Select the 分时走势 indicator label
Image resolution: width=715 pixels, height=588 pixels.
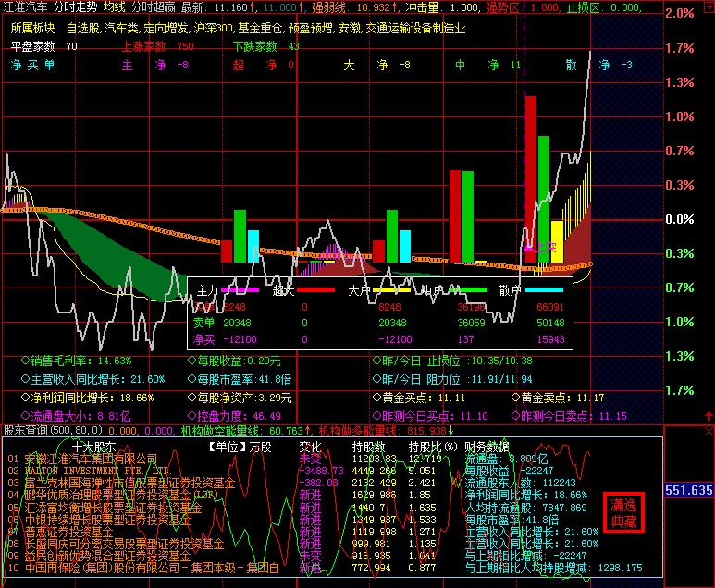pyautogui.click(x=75, y=6)
